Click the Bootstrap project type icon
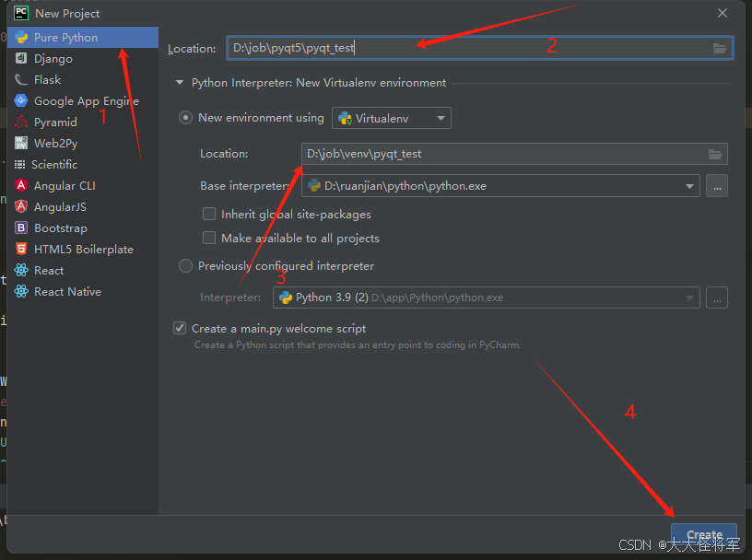Screen dimensions: 752x560 [x=21, y=227]
